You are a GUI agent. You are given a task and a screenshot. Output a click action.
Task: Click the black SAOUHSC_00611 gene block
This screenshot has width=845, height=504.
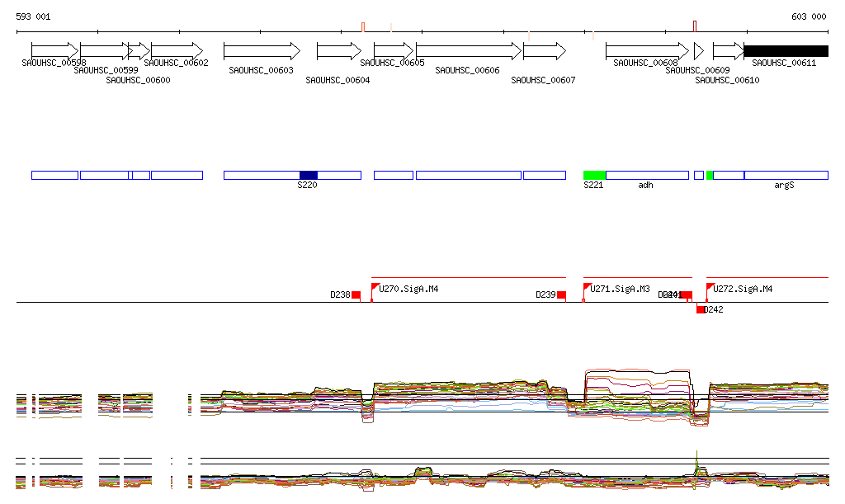(786, 51)
